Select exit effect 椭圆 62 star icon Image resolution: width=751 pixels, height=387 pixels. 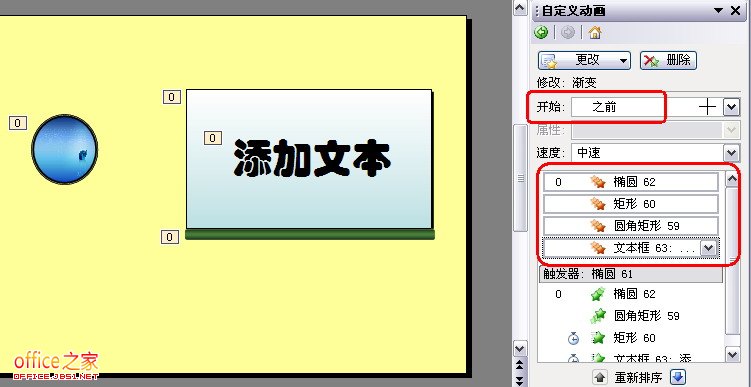click(x=598, y=182)
